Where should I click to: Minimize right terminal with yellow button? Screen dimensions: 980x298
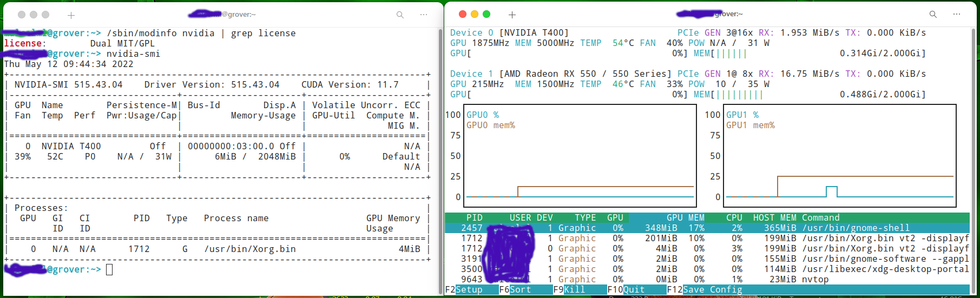pos(475,14)
